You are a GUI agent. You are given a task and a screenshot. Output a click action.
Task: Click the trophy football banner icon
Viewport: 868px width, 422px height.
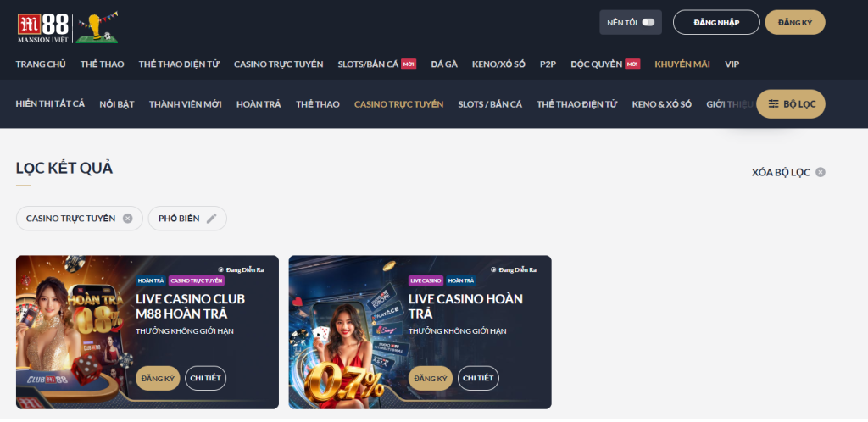[97, 28]
